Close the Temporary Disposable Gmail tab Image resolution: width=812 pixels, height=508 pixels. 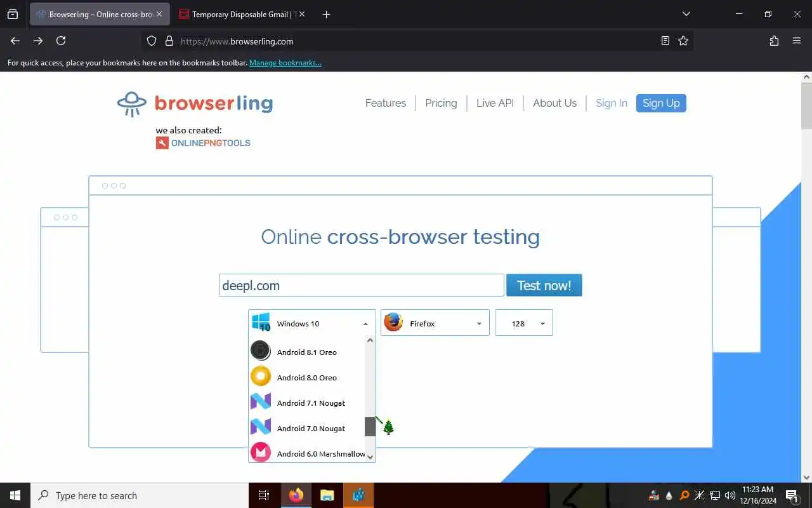301,14
